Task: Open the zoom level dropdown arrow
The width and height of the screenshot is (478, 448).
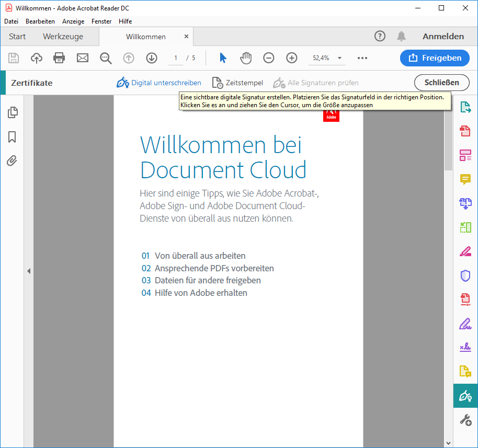Action: pyautogui.click(x=339, y=58)
